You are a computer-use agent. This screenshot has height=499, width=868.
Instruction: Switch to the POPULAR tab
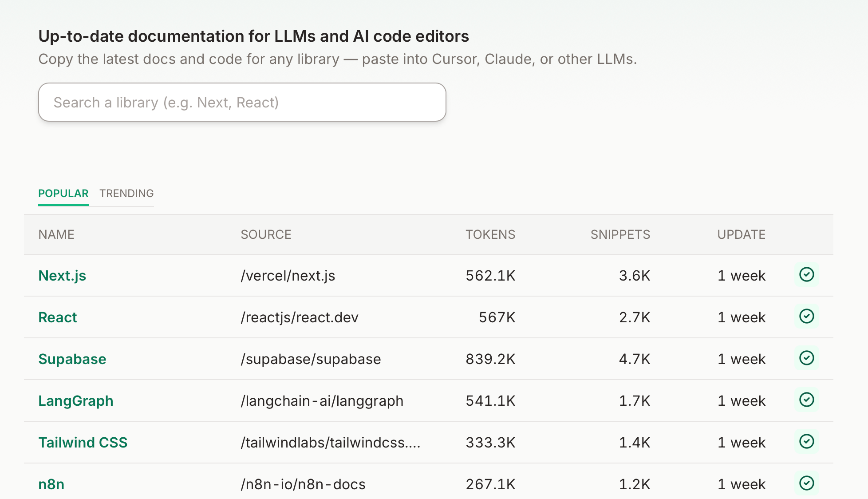pyautogui.click(x=63, y=194)
